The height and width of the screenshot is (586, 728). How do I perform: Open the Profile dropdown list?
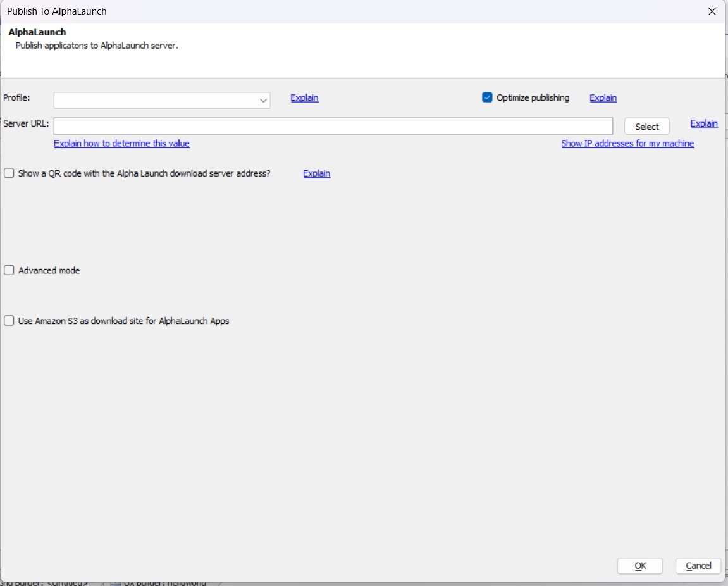tap(162, 101)
